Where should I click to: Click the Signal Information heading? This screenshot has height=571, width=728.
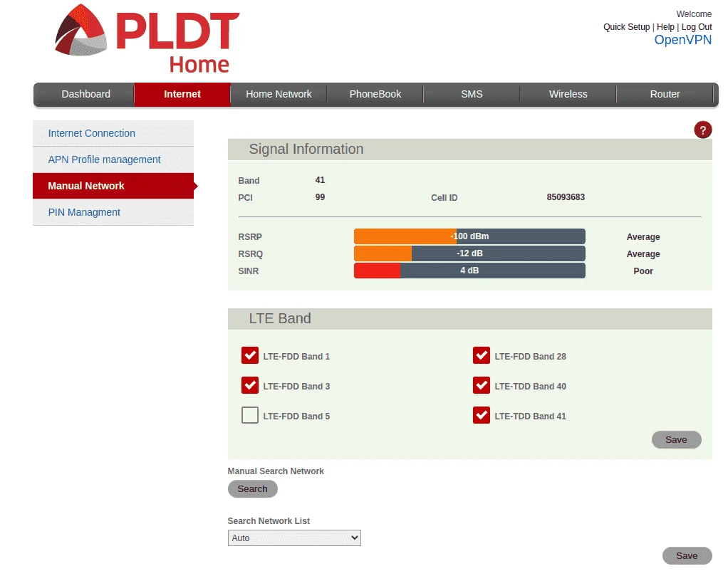pyautogui.click(x=306, y=149)
